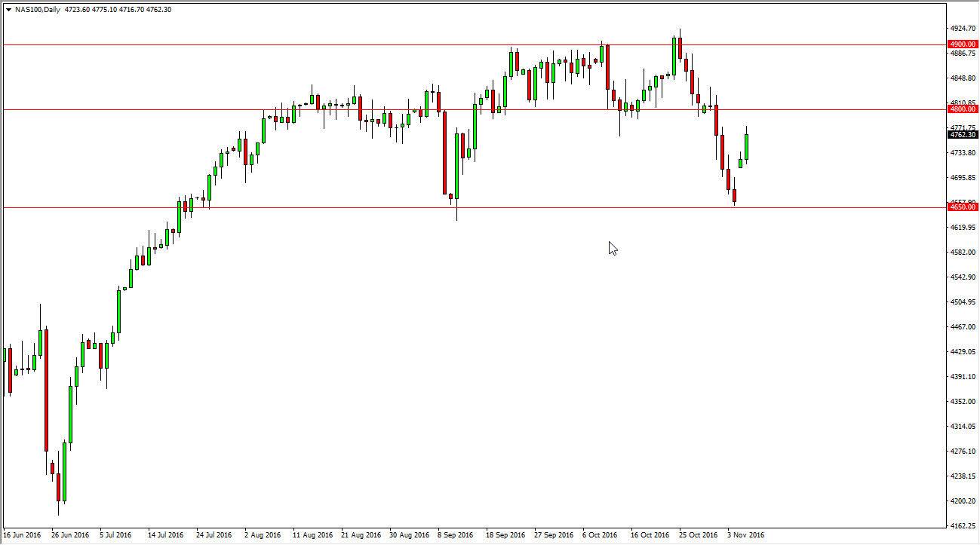This screenshot has height=545, width=980.
Task: Select the 4800.00 horizontal line price tag
Action: (x=963, y=109)
